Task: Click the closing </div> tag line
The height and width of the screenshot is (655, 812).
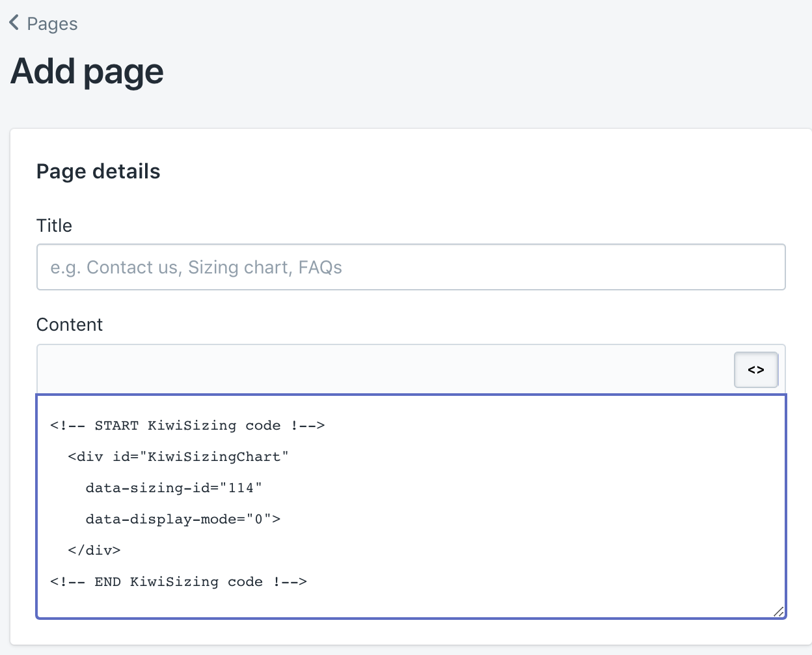Action: (x=94, y=551)
